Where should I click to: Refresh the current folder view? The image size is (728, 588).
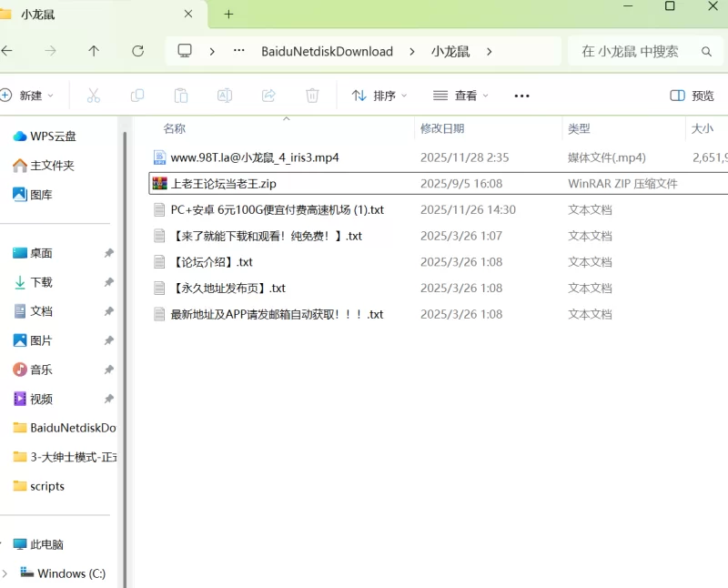tap(137, 51)
